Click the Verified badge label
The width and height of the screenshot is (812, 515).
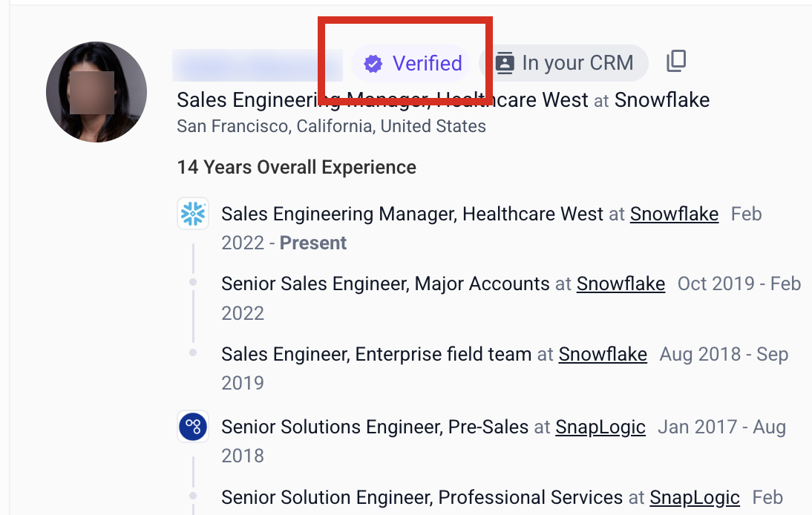(427, 64)
